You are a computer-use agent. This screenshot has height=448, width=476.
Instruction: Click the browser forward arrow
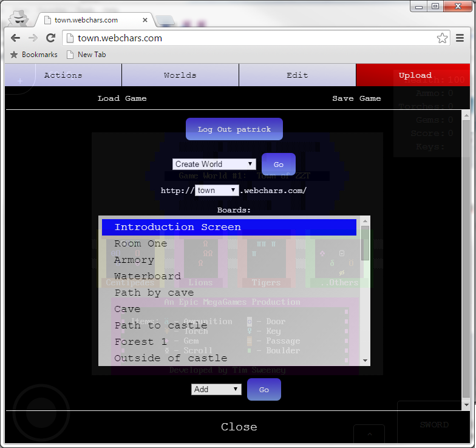33,38
